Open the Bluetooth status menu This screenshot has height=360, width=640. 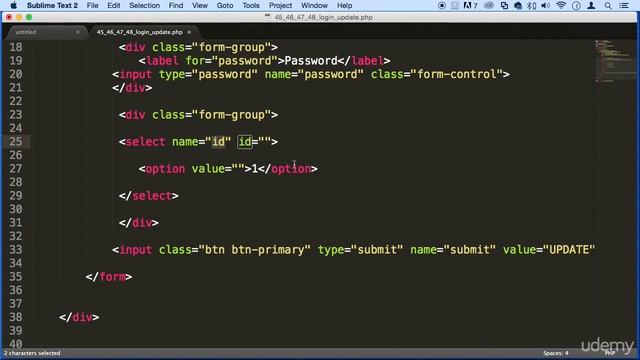pos(531,6)
